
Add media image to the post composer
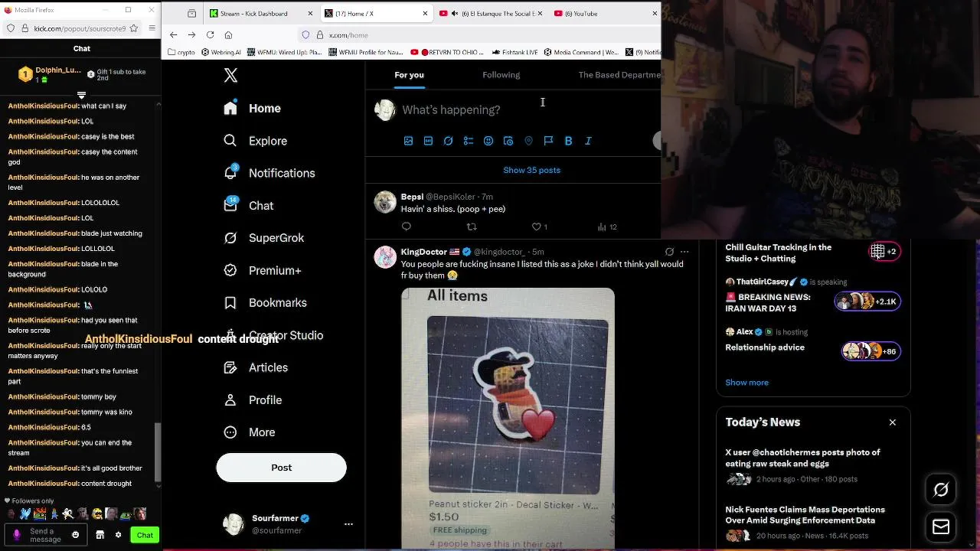(x=408, y=141)
